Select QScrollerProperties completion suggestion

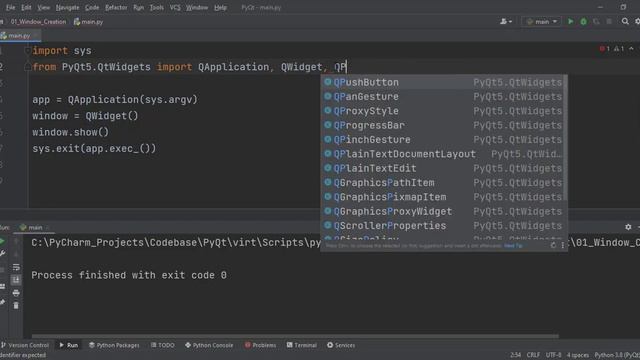click(x=443, y=225)
